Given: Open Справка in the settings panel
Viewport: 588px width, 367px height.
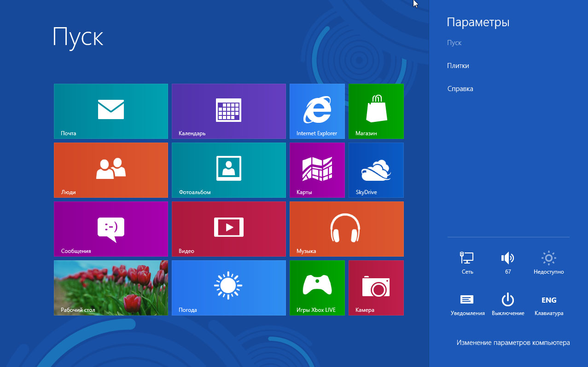Looking at the screenshot, I should (x=460, y=89).
